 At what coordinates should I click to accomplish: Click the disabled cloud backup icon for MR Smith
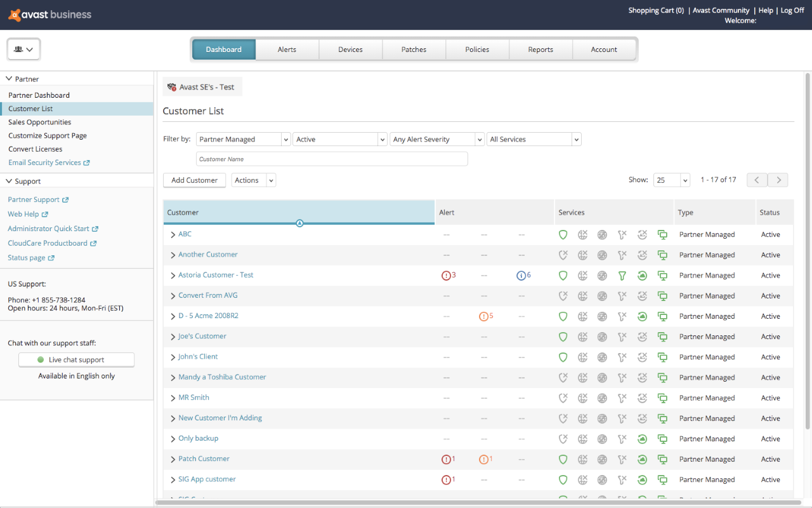(x=642, y=398)
